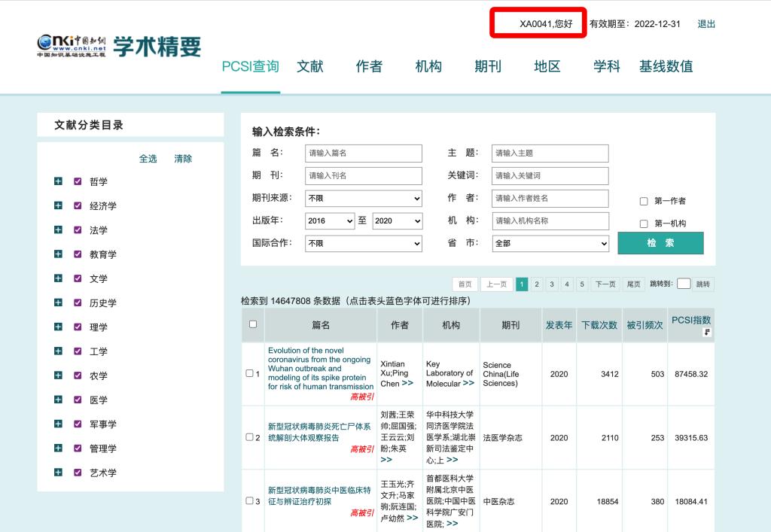Enable the 第一作者 checkbox

tap(644, 201)
